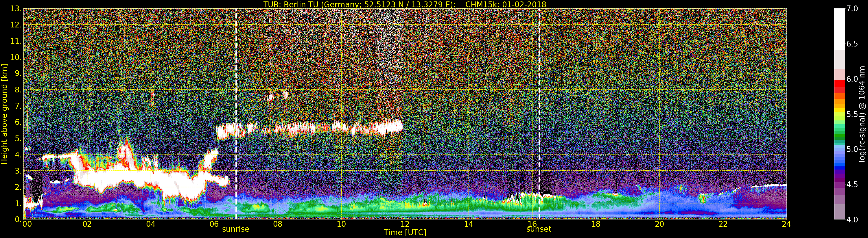This screenshot has height=238, width=868.
Task: Click the "sunrise" label below the axis
Action: (235, 229)
